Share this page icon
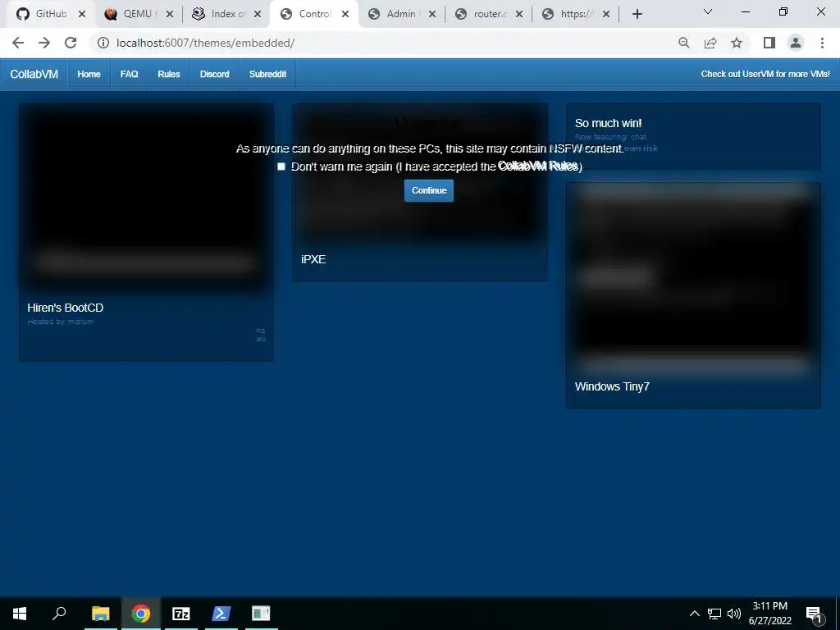 (710, 43)
